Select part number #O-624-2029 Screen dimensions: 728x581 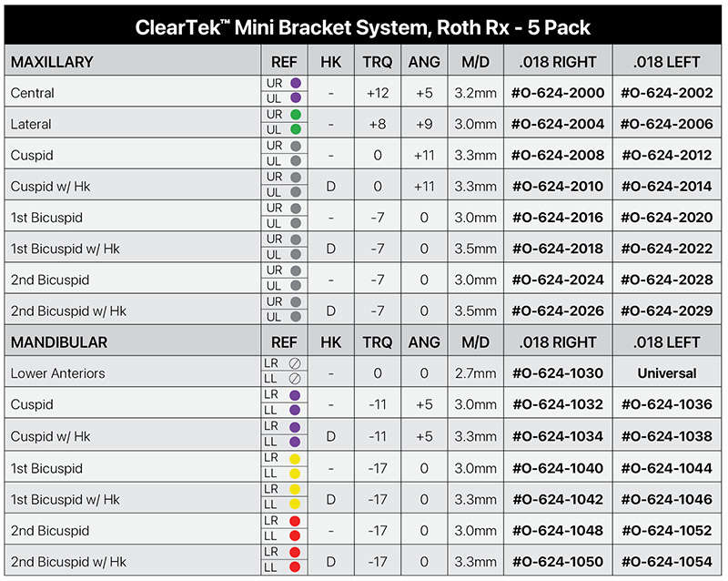pyautogui.click(x=667, y=311)
